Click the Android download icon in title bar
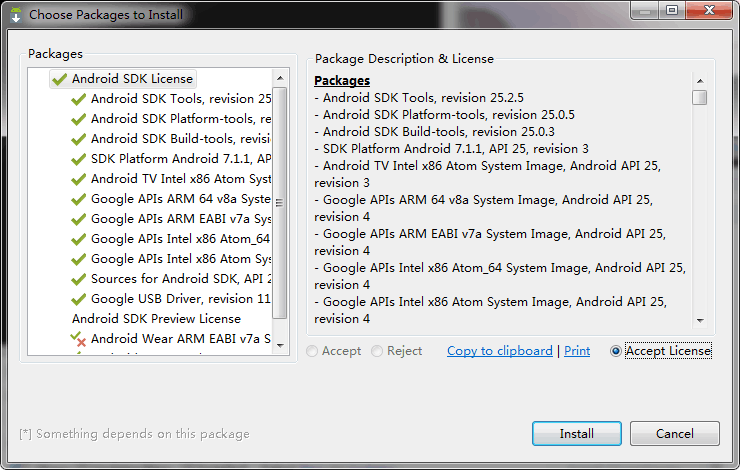Viewport: 740px width, 470px height. pos(16,15)
